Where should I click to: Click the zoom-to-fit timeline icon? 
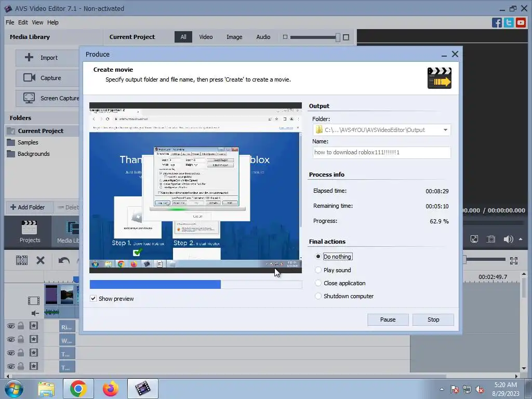(x=514, y=261)
